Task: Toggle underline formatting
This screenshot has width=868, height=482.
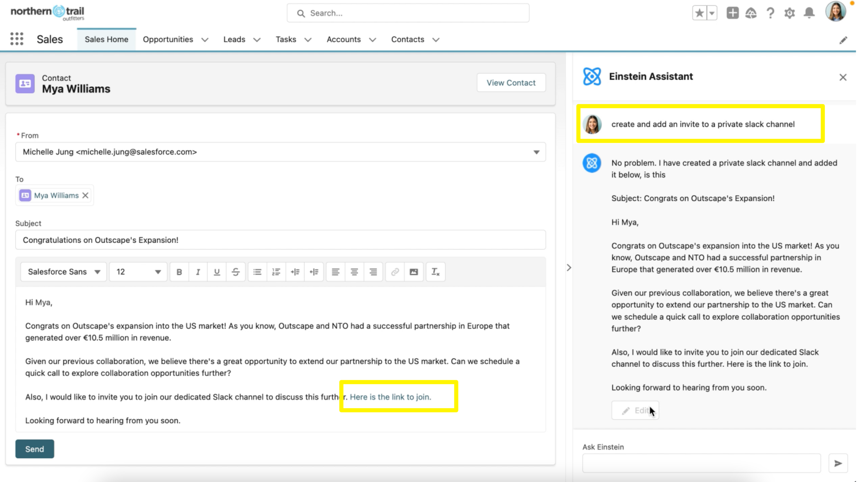Action: coord(217,272)
